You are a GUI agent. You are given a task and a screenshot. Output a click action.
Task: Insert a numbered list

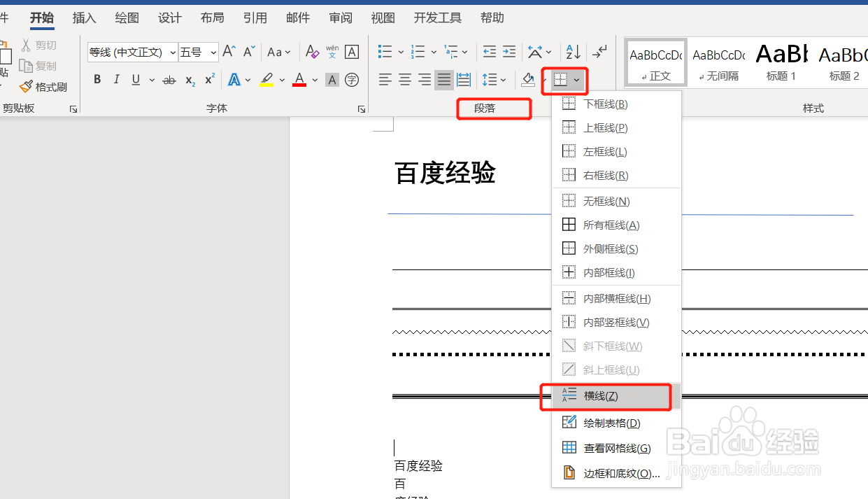(418, 52)
